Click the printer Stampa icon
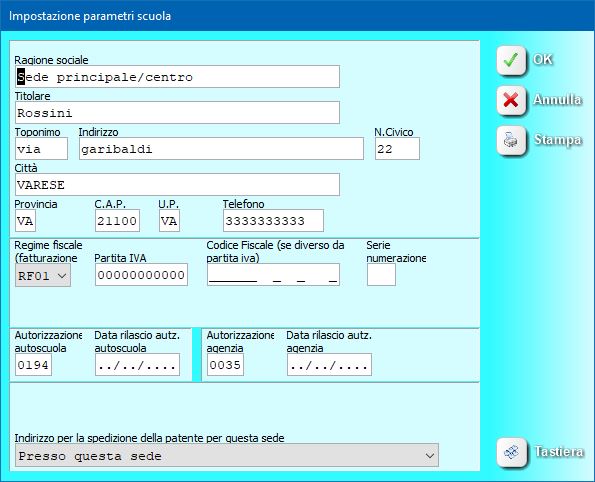This screenshot has width=595, height=482. 511,141
